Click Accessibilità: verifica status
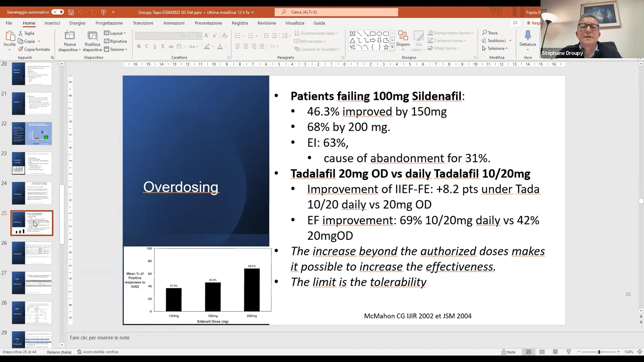Image resolution: width=644 pixels, height=362 pixels. (x=98, y=352)
